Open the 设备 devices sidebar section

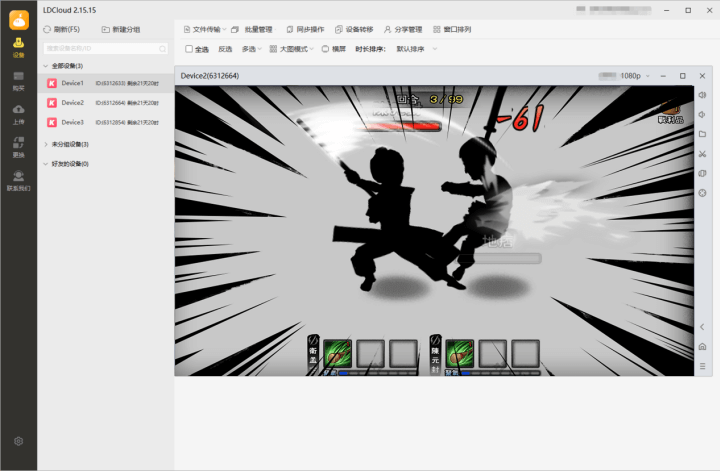18,47
